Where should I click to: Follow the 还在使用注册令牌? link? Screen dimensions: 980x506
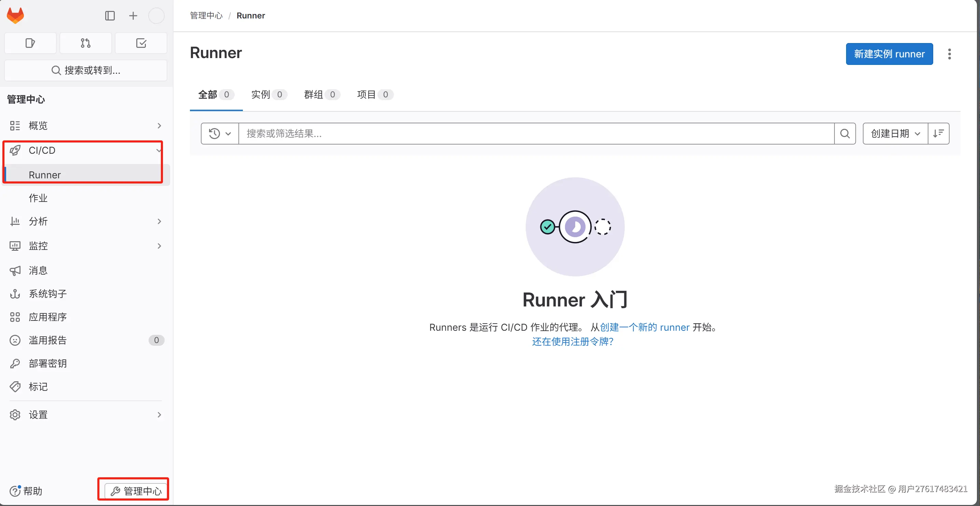(572, 341)
